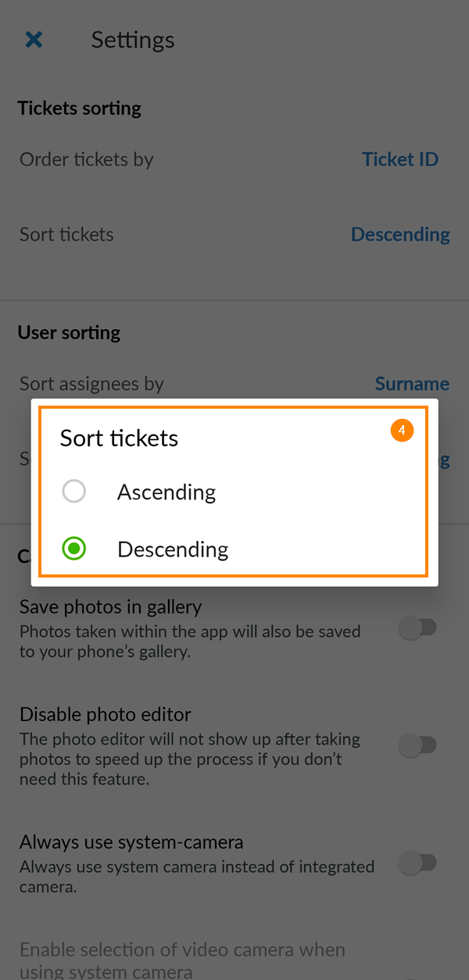Screen dimensions: 469x980
Task: Select the Ascending radio button
Action: pyautogui.click(x=74, y=491)
